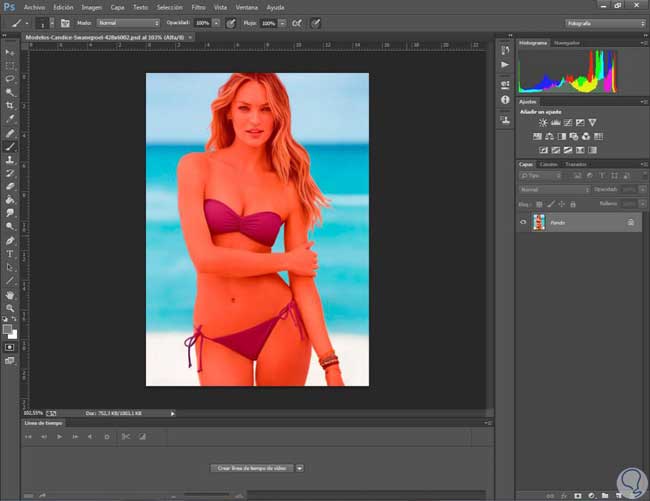Open the Filtro menu
Screen dimensions: 650x501
click(x=198, y=6)
